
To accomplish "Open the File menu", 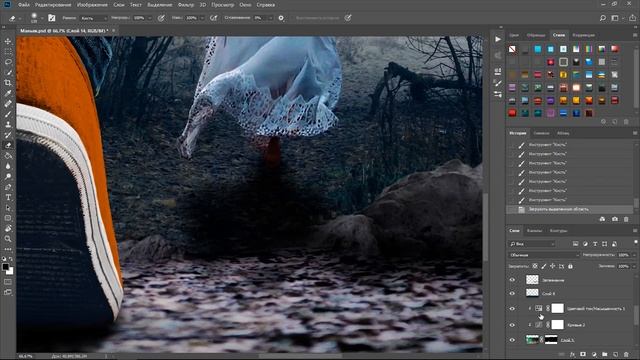I will coord(24,5).
